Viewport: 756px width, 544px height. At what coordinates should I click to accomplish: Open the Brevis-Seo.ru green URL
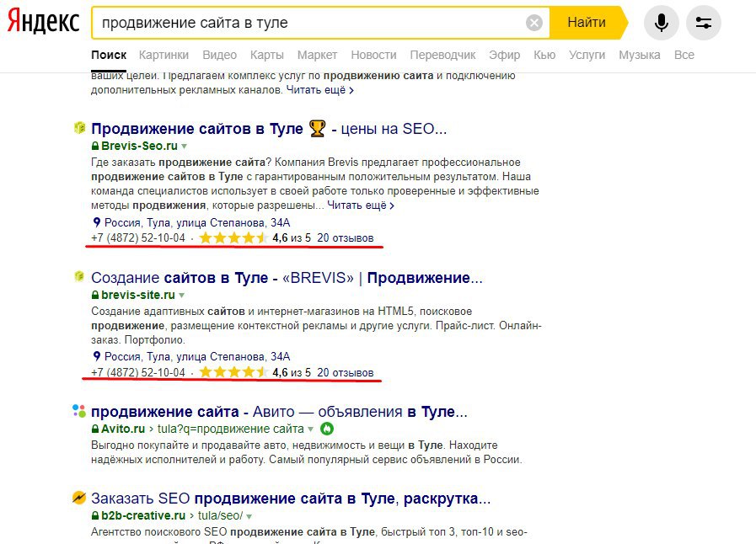(x=139, y=146)
